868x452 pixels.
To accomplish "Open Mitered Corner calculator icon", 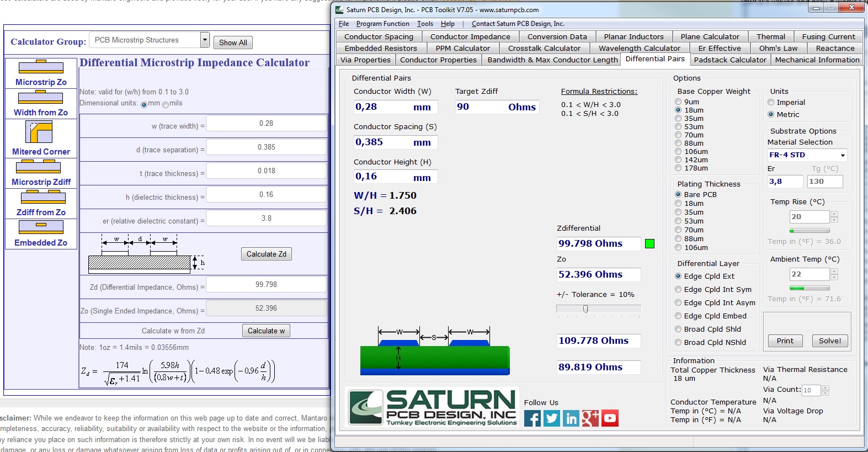I will pyautogui.click(x=39, y=132).
